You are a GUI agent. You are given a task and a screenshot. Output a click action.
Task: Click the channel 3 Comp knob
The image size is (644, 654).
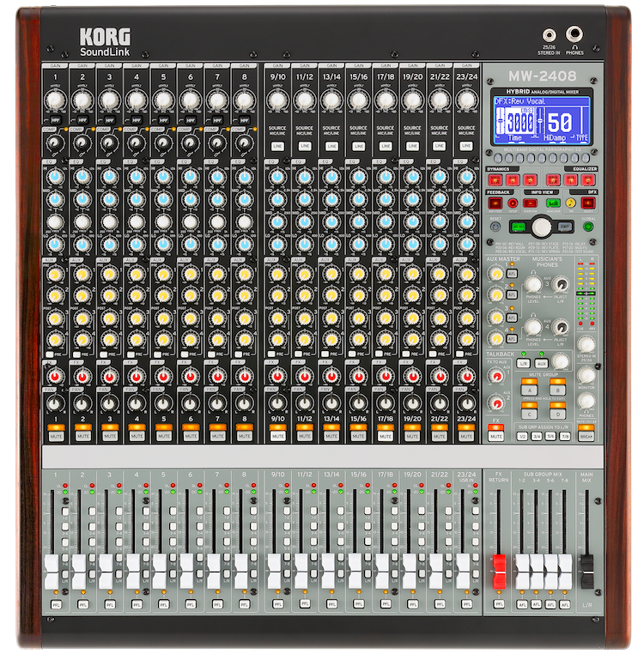point(109,143)
